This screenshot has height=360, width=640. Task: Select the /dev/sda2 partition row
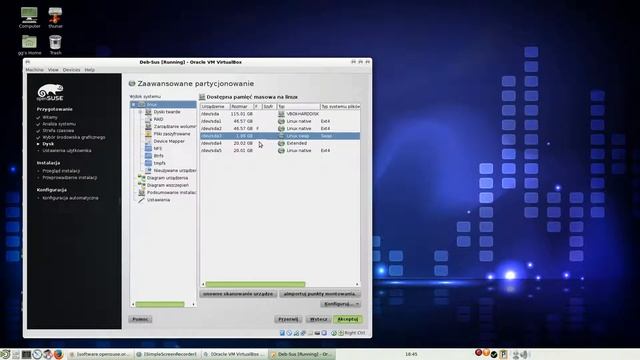tap(280, 129)
